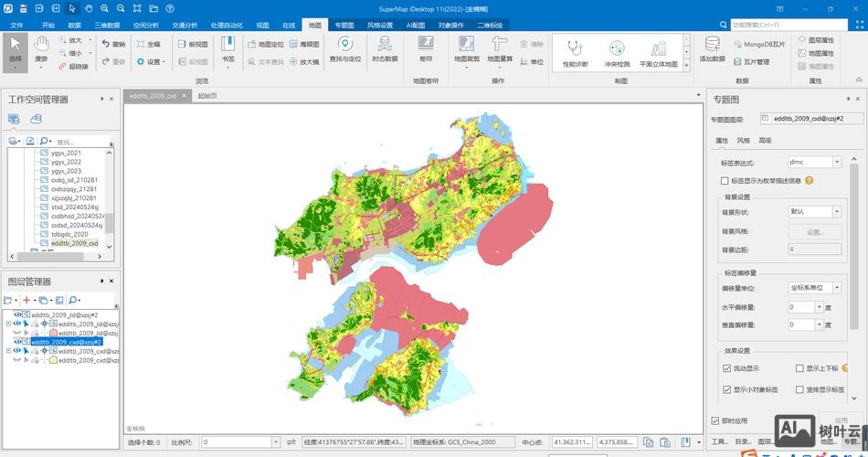Click the 全幅 full extent button
Screen dimensions: 868x457
pos(148,43)
